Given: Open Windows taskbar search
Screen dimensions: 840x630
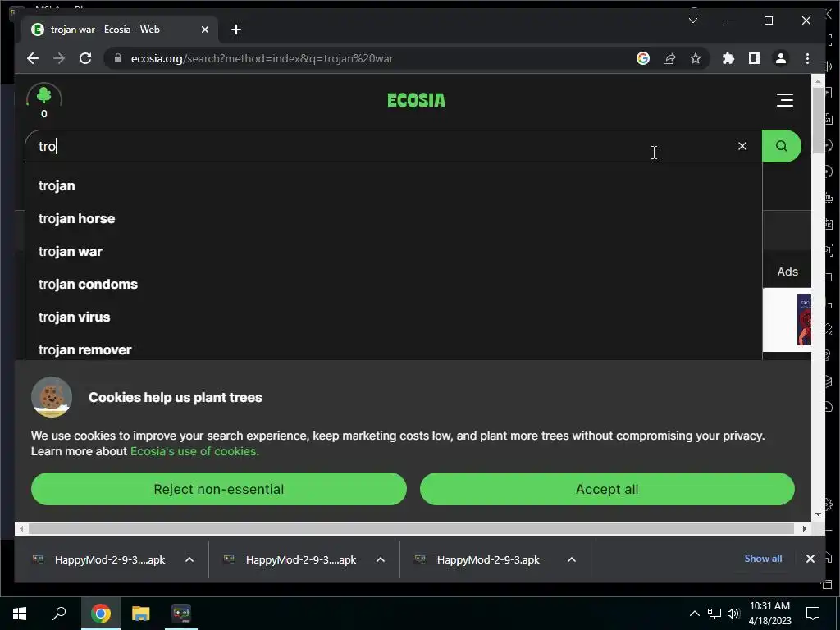Looking at the screenshot, I should coord(59,613).
